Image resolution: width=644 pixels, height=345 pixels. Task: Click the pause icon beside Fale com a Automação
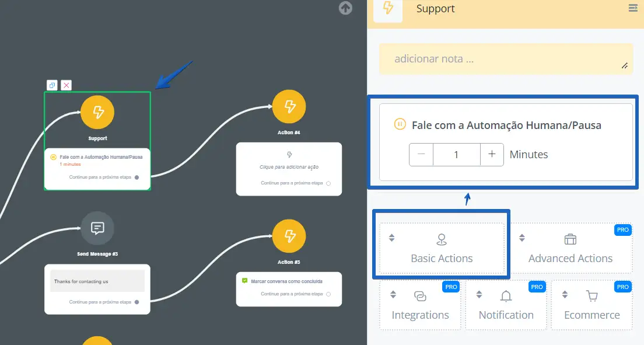point(400,124)
